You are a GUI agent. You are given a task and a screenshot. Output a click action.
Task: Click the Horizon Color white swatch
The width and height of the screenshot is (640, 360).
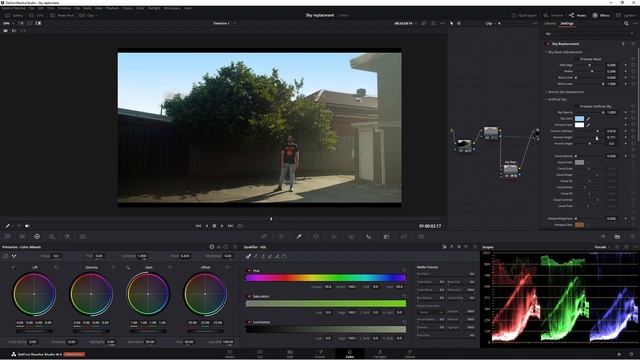point(579,125)
